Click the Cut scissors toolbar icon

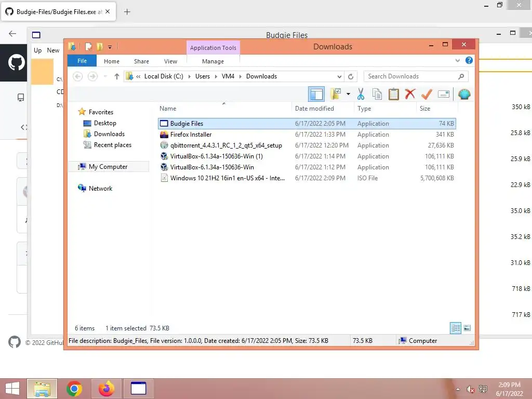361,94
